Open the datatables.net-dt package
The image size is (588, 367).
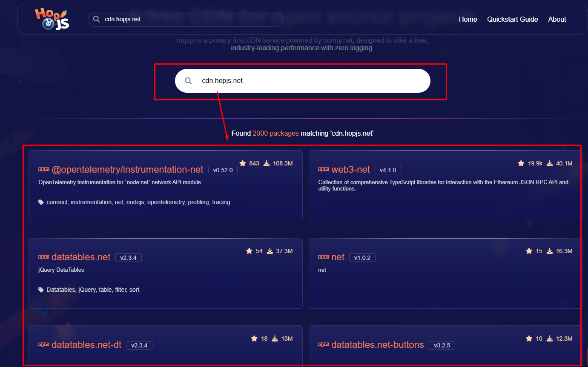coord(86,344)
